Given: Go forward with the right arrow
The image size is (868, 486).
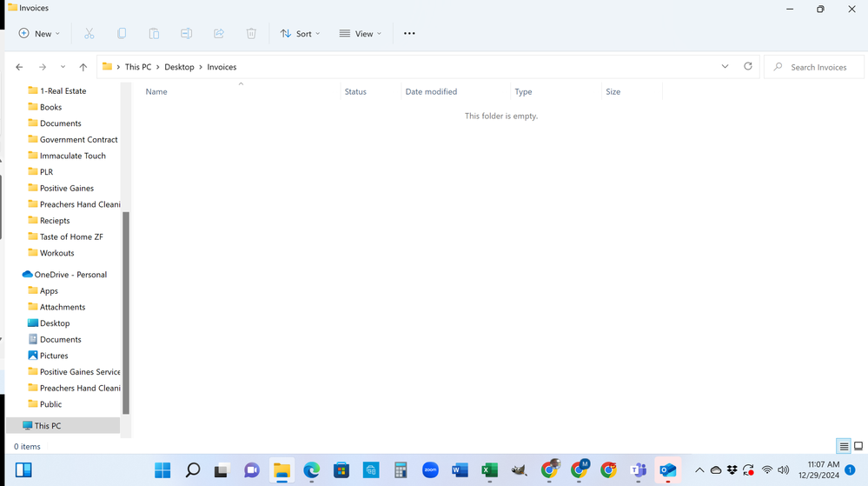Looking at the screenshot, I should coord(43,67).
